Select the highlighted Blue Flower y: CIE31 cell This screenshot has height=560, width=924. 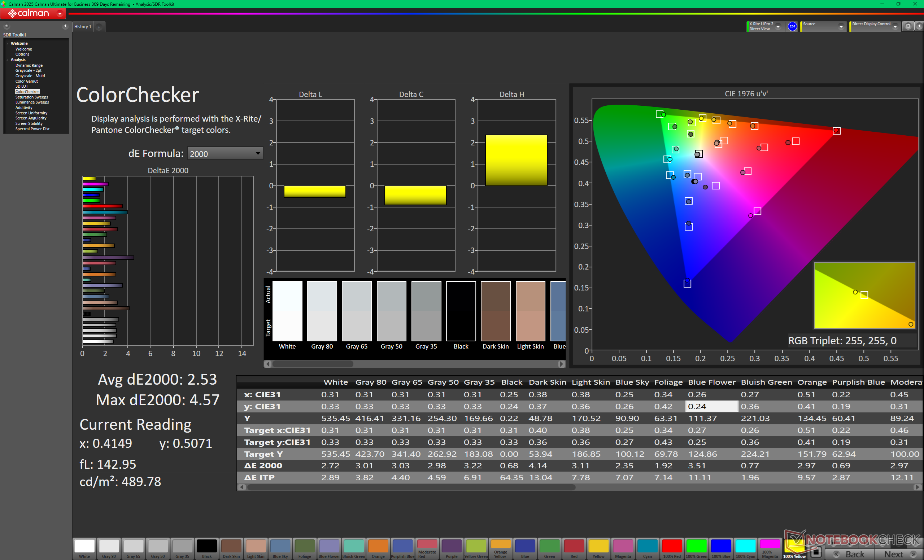click(711, 406)
